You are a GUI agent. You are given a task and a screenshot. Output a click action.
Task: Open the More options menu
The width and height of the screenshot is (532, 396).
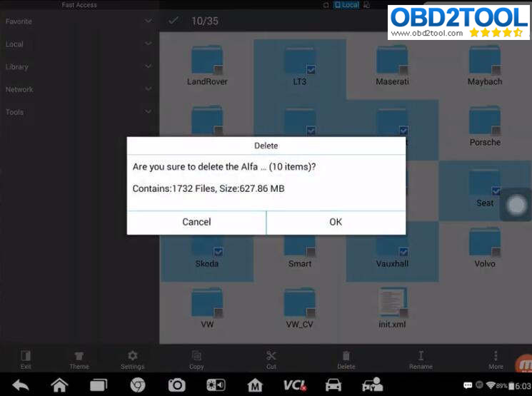click(x=496, y=360)
